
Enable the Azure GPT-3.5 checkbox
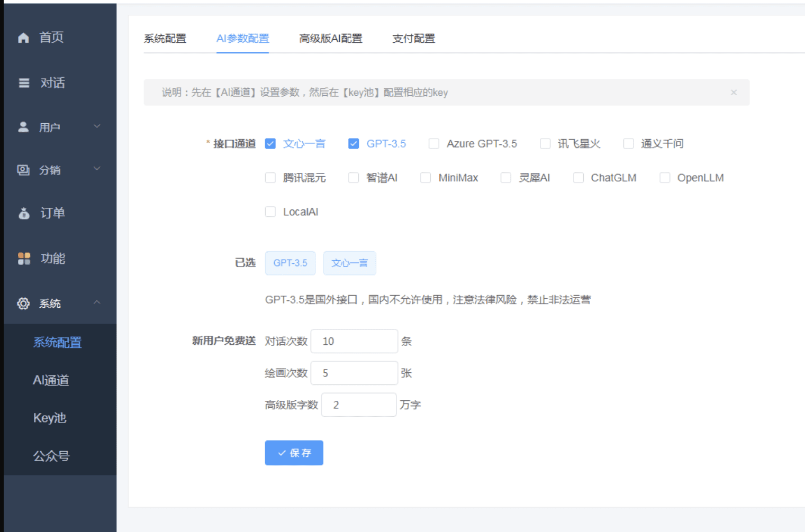(x=434, y=144)
